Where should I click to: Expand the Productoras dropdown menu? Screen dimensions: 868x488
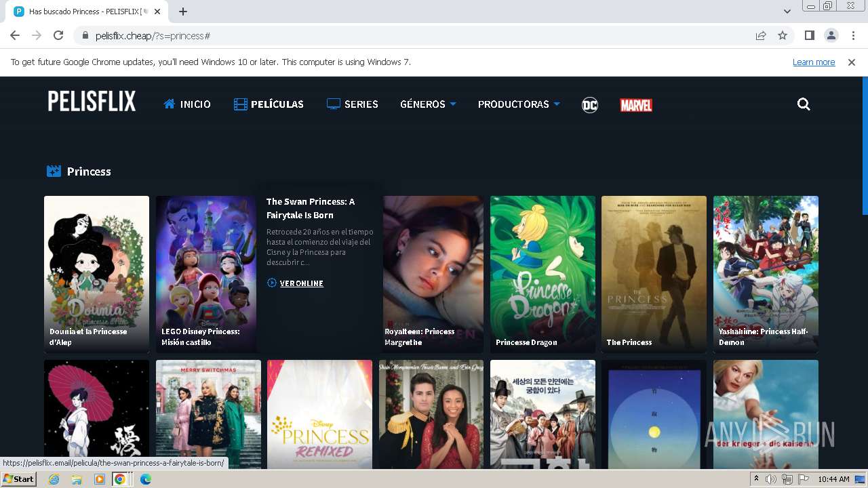tap(519, 104)
